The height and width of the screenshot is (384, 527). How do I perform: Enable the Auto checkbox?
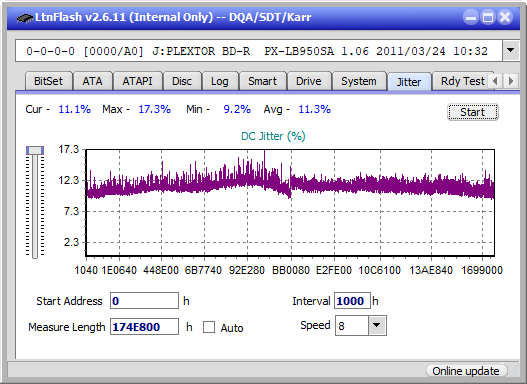pos(209,327)
